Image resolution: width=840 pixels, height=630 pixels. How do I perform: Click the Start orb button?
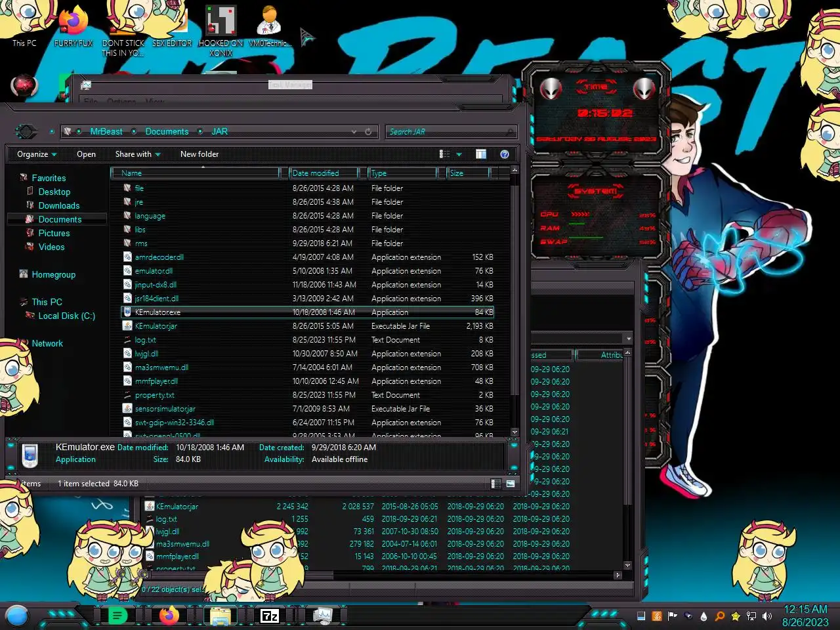[x=17, y=616]
